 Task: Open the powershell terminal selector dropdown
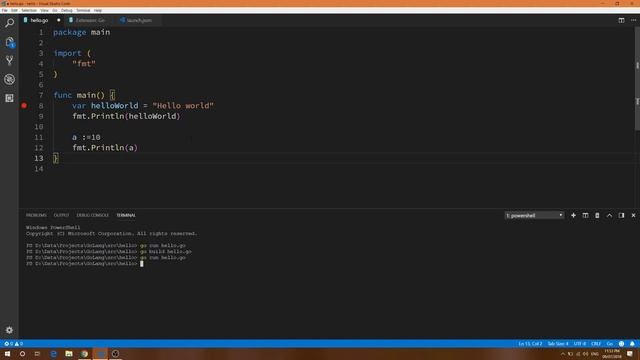coord(534,216)
